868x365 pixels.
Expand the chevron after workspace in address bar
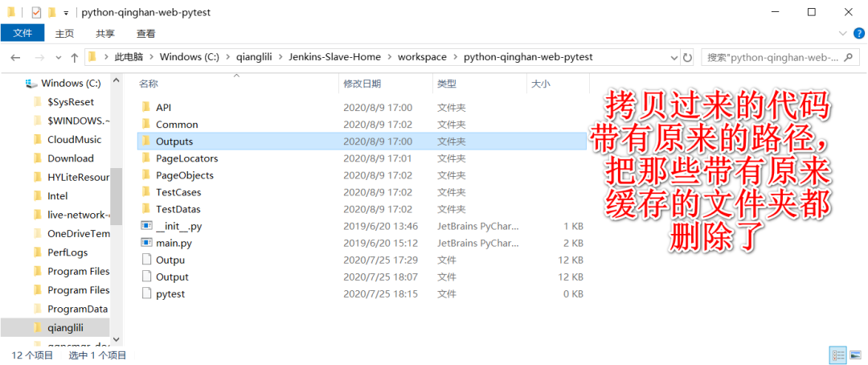pyautogui.click(x=455, y=56)
